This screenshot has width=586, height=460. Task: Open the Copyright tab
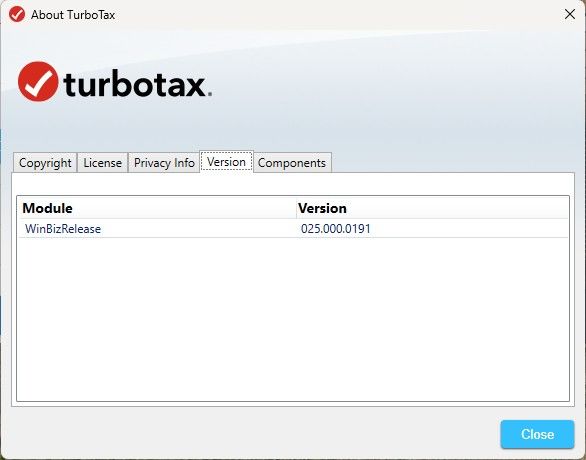coord(45,163)
